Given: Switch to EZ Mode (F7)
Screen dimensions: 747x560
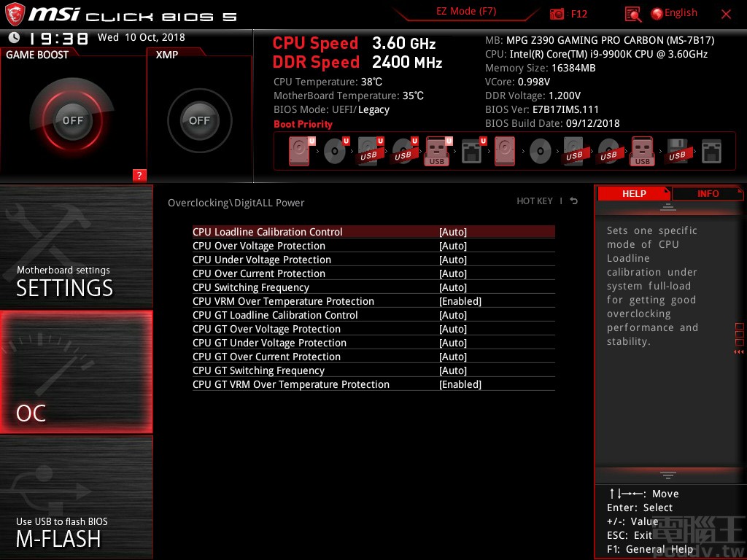Looking at the screenshot, I should tap(466, 12).
